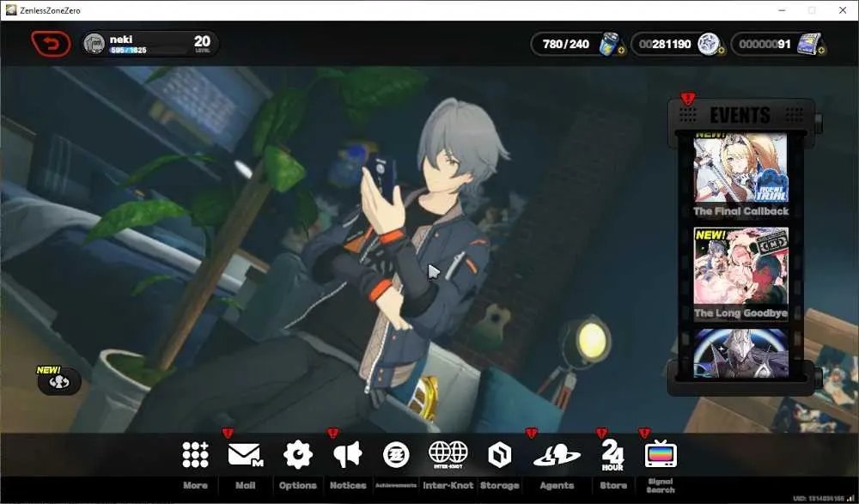The width and height of the screenshot is (859, 504).
Task: Click the player avatar next to neki
Action: [94, 44]
